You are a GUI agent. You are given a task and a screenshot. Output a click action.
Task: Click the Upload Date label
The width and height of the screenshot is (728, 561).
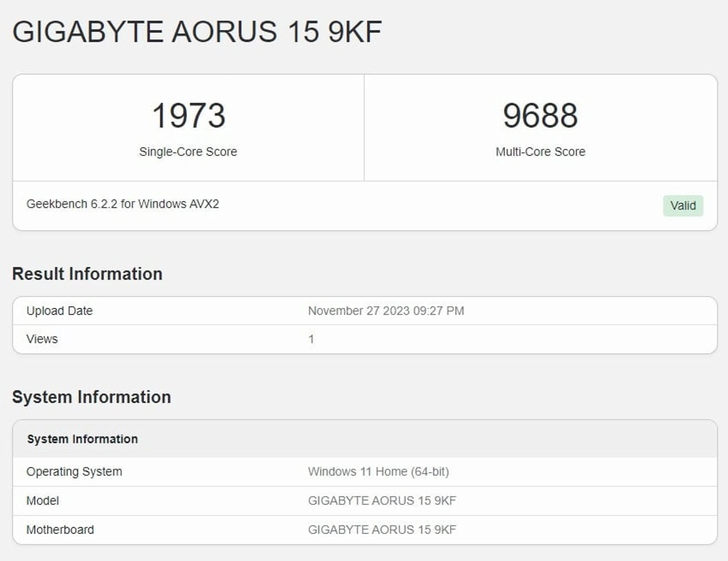coord(60,311)
